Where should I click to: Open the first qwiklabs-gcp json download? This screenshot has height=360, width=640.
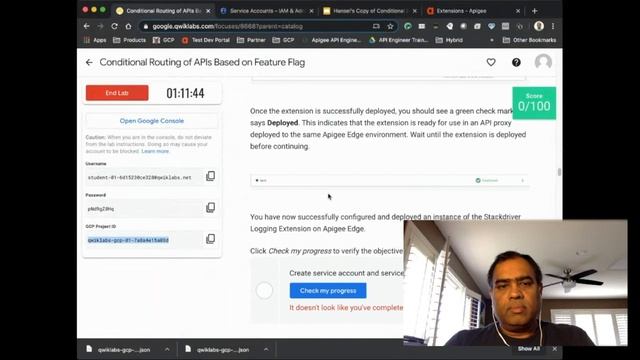118,349
